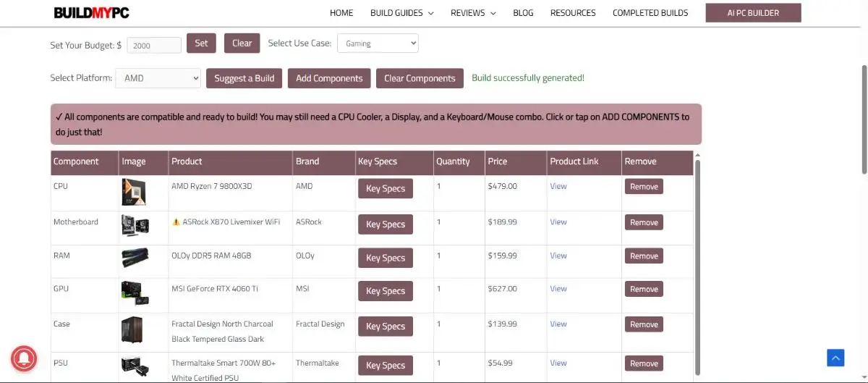The width and height of the screenshot is (868, 383).
Task: Remove the GPU from the build
Action: (x=643, y=289)
